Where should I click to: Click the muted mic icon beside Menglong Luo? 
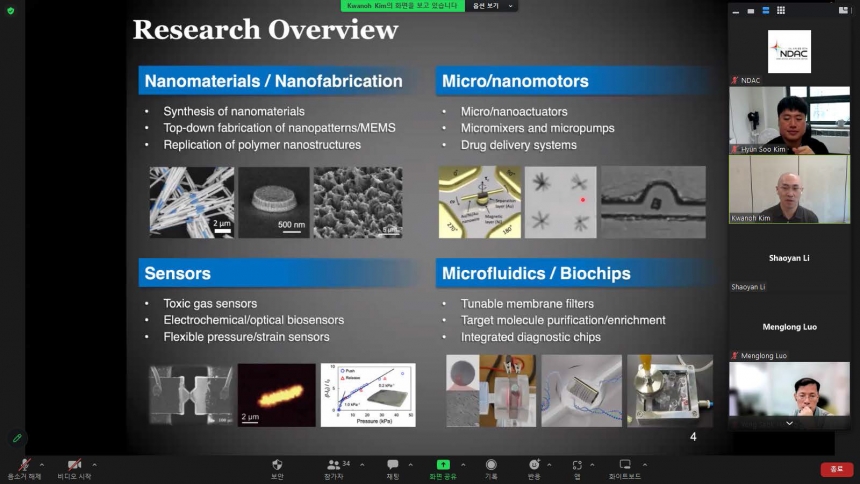[735, 356]
